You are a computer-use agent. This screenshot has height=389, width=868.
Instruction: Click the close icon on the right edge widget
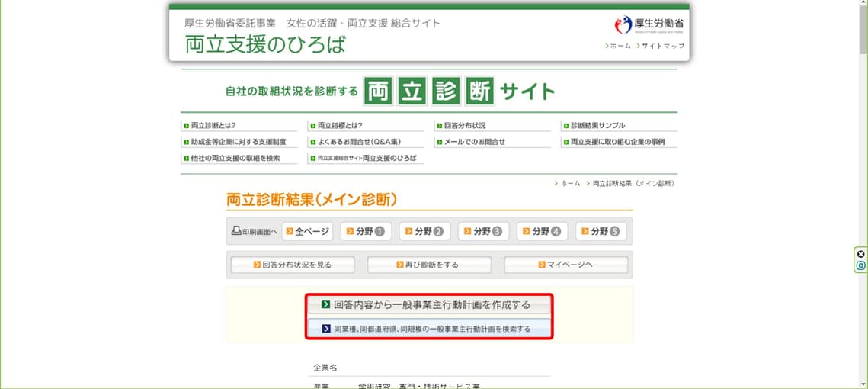tap(860, 254)
